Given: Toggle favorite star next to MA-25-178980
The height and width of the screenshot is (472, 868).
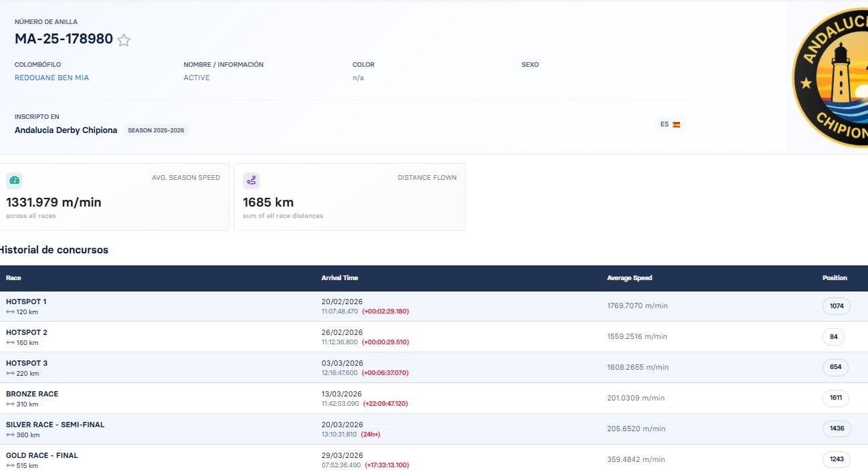Looking at the screenshot, I should pos(124,40).
